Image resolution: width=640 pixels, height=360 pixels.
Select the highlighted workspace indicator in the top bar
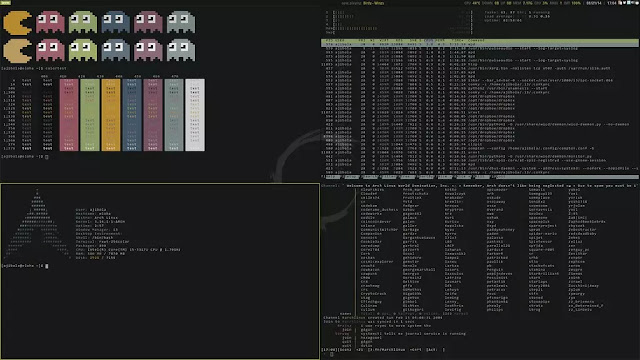[5, 2]
